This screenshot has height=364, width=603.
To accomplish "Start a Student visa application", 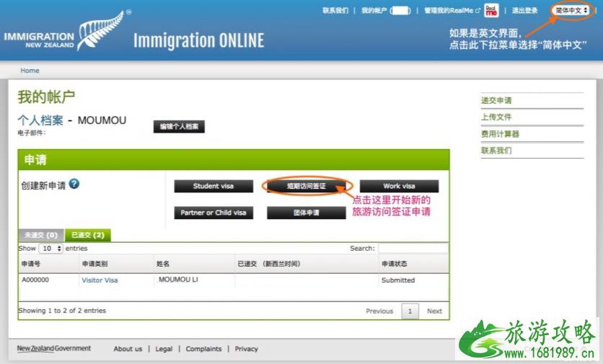I will [214, 186].
